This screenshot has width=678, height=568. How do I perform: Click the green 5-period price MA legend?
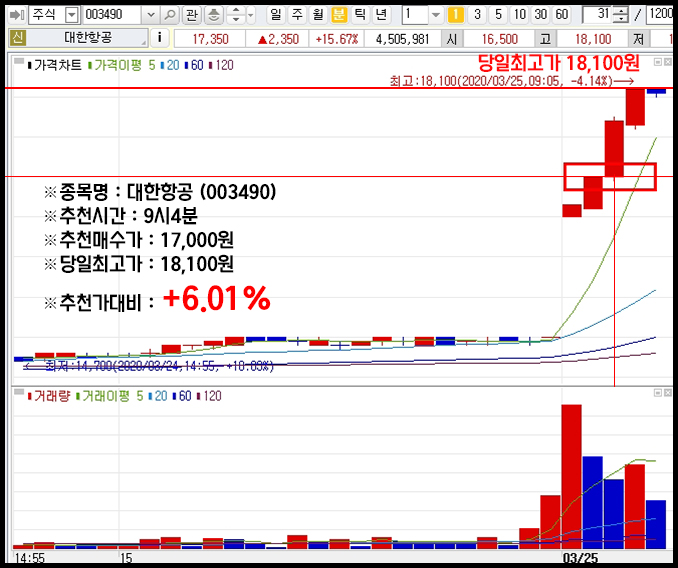tap(152, 65)
